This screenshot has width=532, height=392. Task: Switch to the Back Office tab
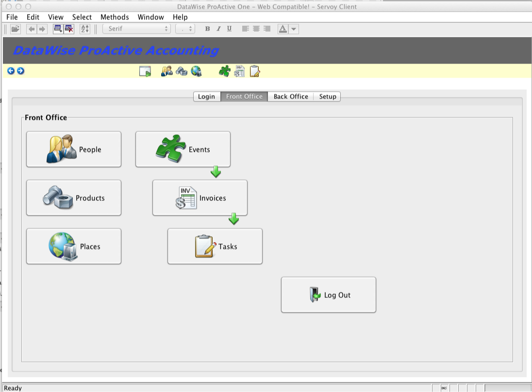pyautogui.click(x=291, y=97)
